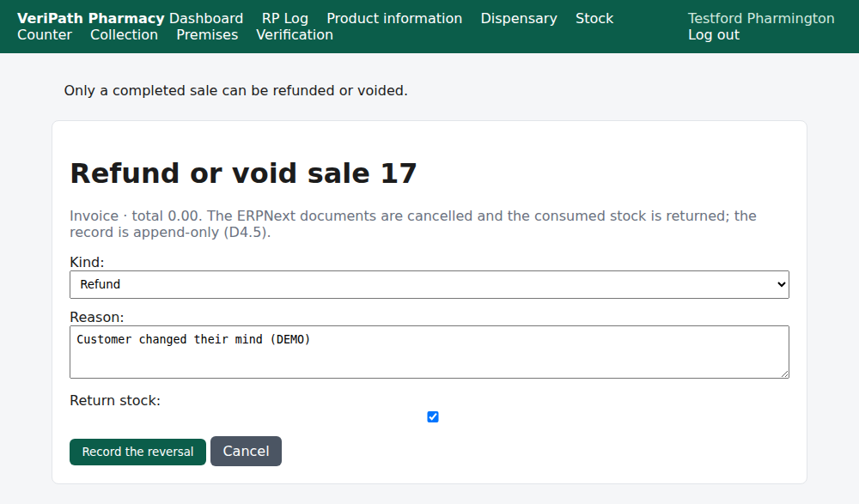
Task: Go to the Dashboard page
Action: pyautogui.click(x=206, y=18)
